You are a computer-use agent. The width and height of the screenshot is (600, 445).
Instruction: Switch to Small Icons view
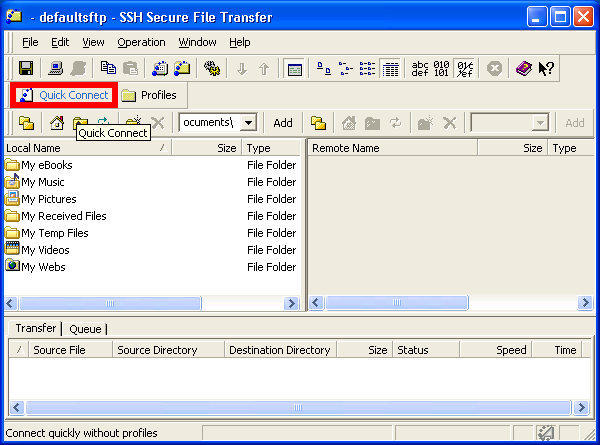(346, 69)
